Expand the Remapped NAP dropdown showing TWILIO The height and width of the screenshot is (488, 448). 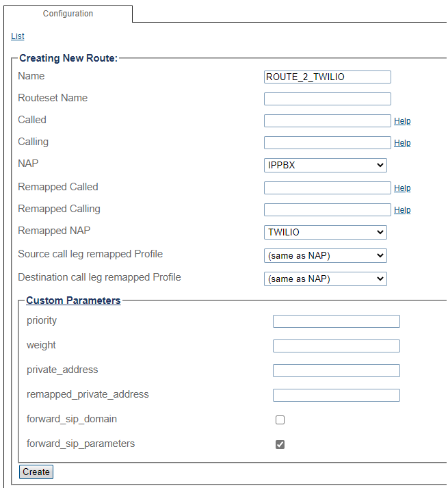[x=325, y=232]
